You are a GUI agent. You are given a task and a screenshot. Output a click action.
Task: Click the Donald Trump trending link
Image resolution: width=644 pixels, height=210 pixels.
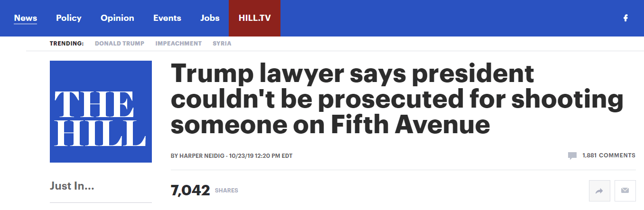point(120,44)
